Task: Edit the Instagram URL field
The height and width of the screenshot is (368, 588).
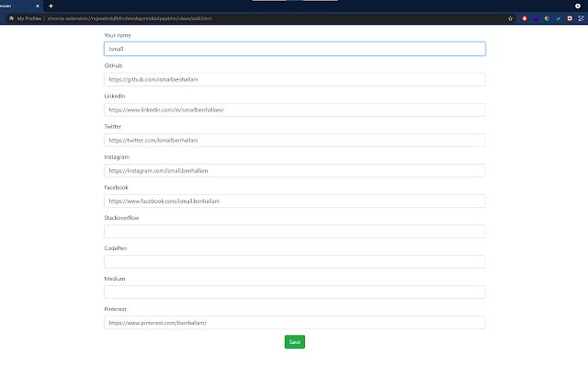Action: tap(295, 170)
